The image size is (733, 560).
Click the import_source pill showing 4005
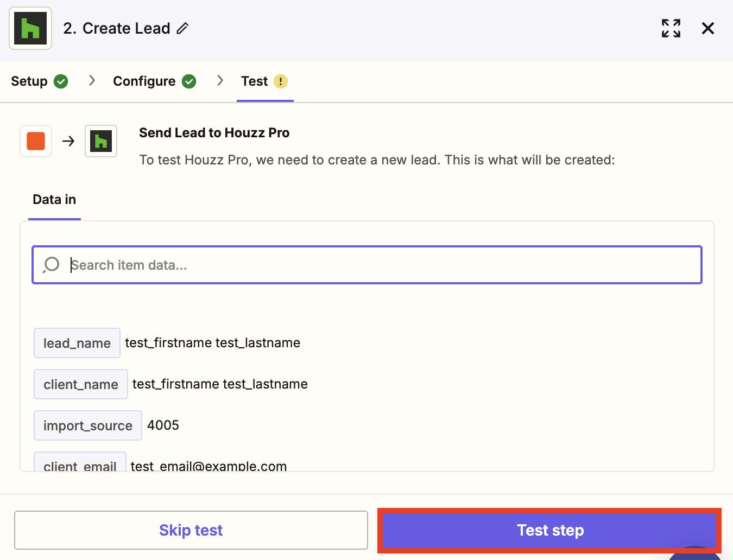click(x=87, y=425)
